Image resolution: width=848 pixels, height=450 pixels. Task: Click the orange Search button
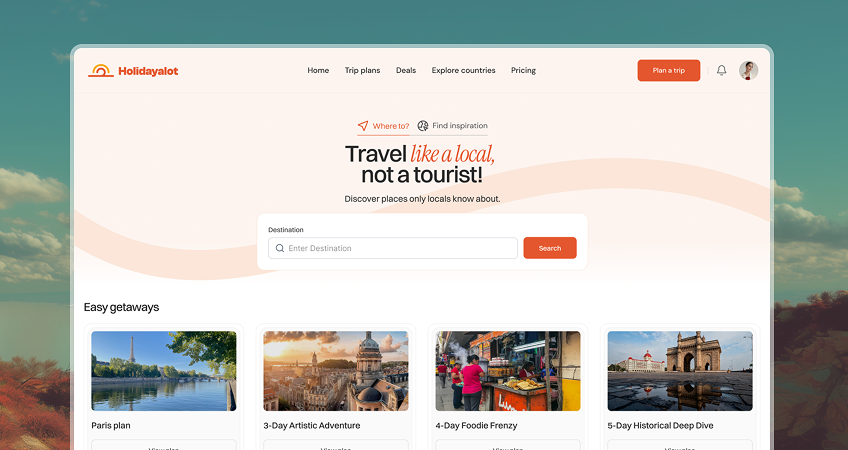tap(549, 248)
